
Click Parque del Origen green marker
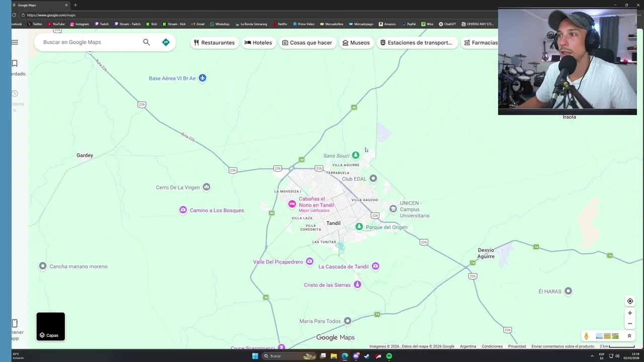click(359, 227)
